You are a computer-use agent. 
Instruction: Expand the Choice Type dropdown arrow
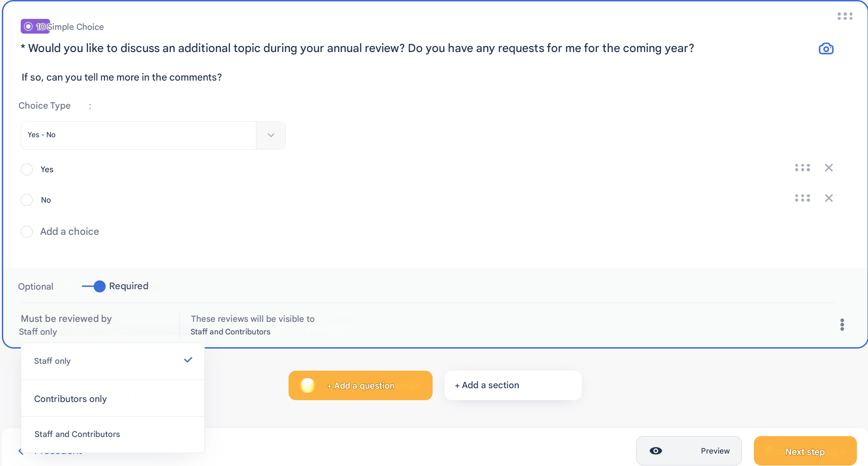pyautogui.click(x=271, y=135)
